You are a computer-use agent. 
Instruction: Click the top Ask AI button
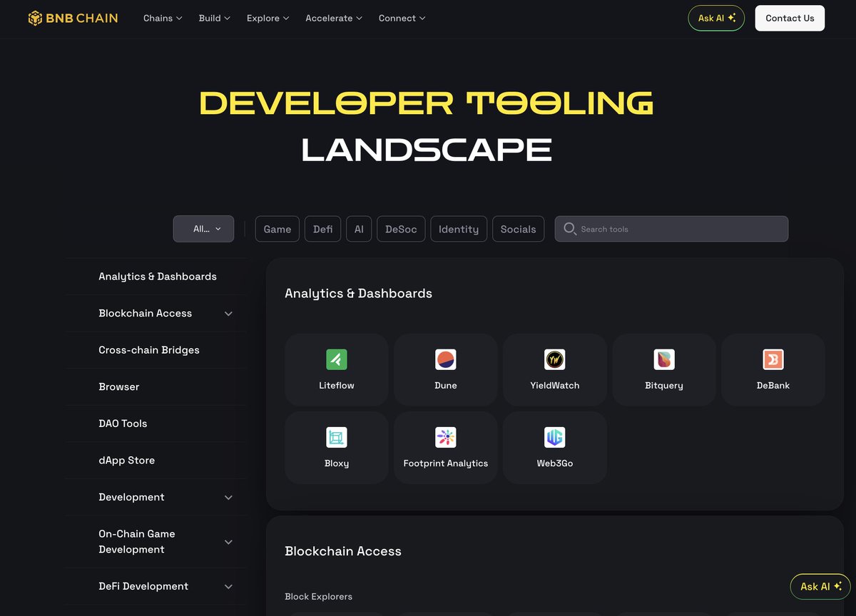pos(716,18)
